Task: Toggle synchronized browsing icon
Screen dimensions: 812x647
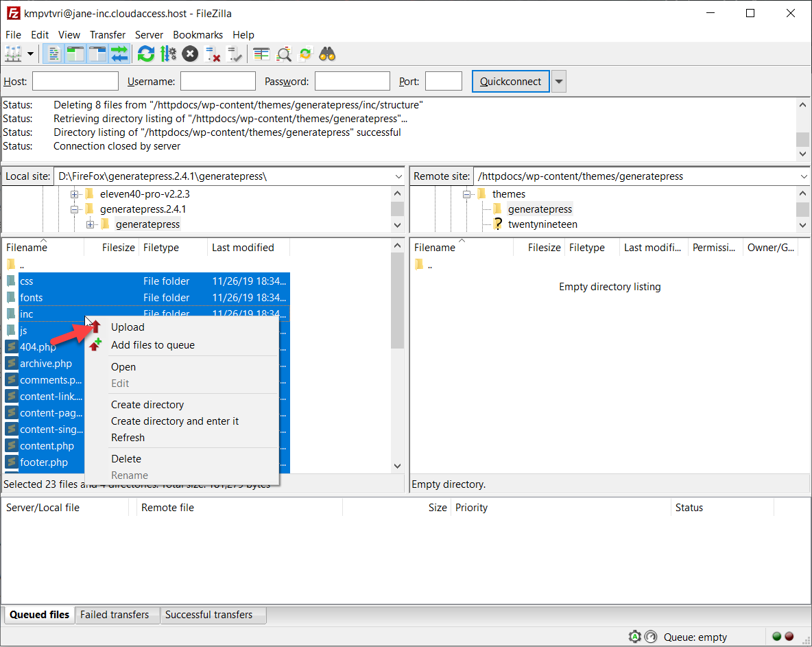Action: 306,54
